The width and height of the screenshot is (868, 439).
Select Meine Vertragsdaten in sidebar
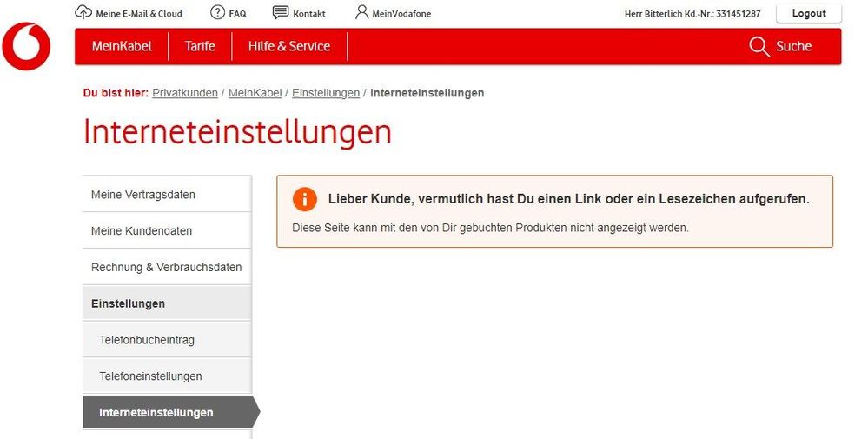(167, 195)
